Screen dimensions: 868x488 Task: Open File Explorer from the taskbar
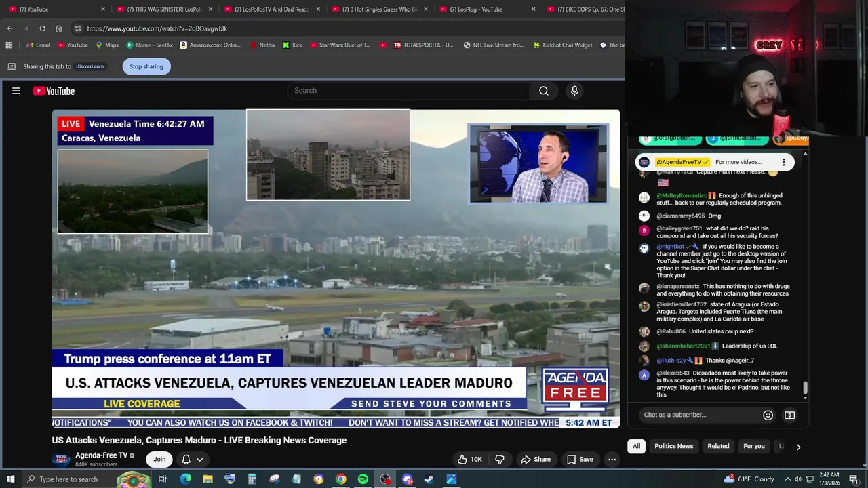[x=208, y=479]
